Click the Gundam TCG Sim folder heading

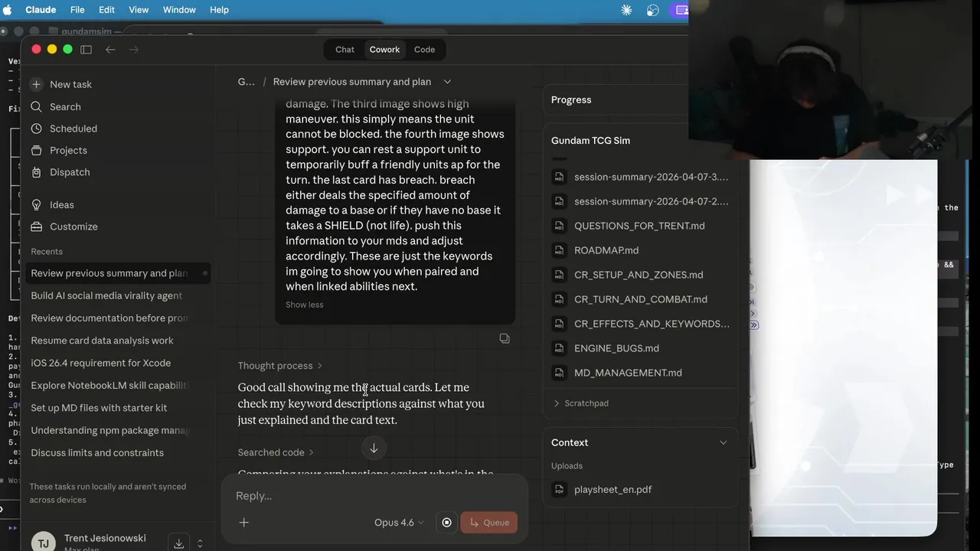(x=590, y=141)
